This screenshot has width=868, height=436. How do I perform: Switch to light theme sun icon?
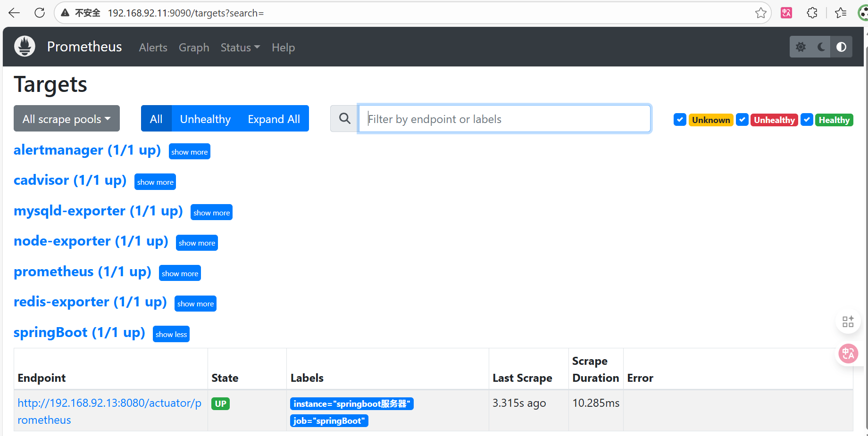[801, 47]
